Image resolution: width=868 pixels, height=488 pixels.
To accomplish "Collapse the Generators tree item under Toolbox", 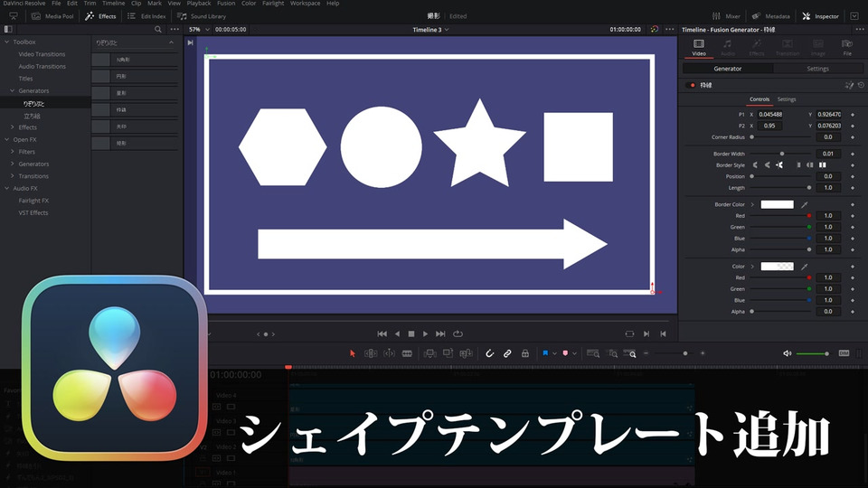I will tap(12, 90).
